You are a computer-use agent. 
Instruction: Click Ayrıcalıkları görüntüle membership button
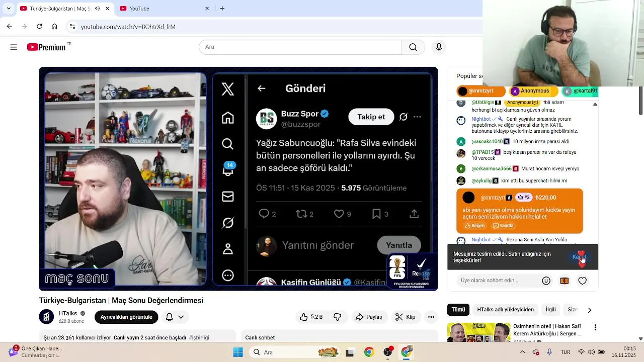[126, 317]
